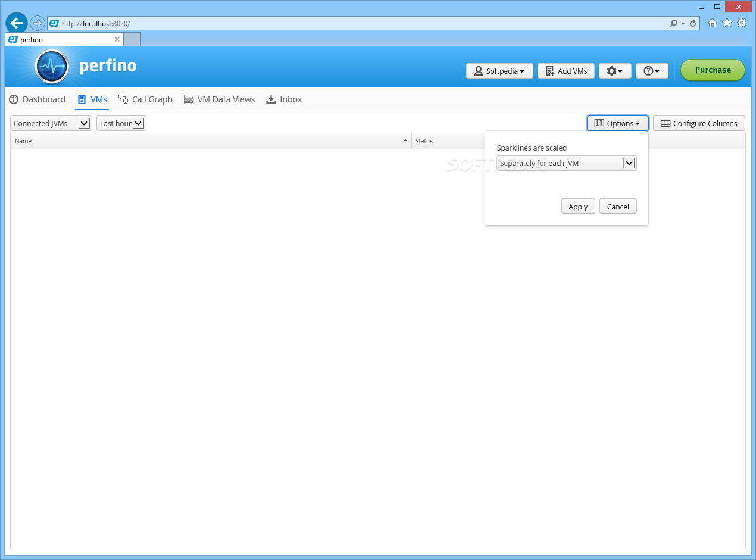Open the settings gear dropdown

615,71
